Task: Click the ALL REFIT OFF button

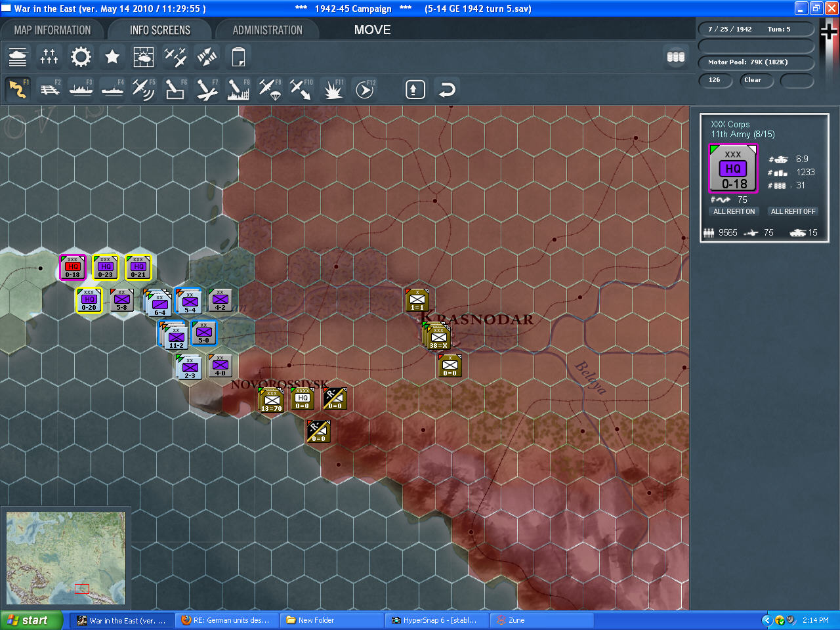Action: (793, 211)
